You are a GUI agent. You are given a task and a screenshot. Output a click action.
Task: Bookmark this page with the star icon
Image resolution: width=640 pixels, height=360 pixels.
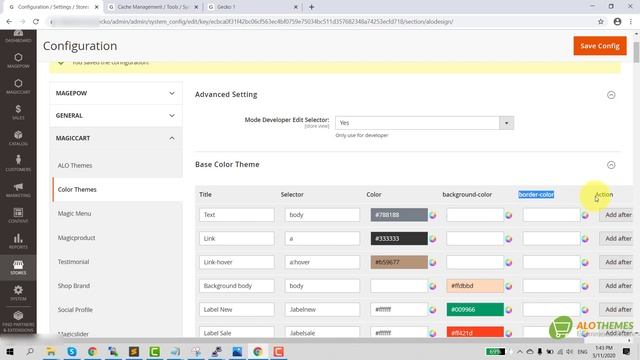pos(600,22)
